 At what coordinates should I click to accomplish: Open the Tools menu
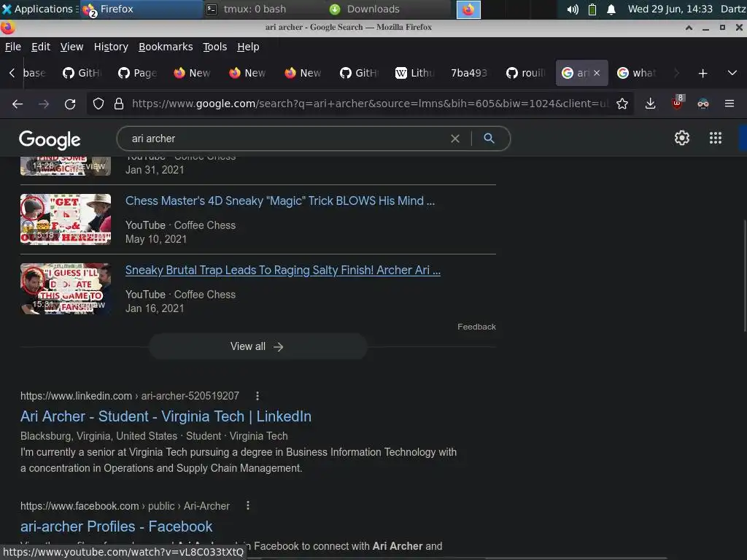coord(214,47)
